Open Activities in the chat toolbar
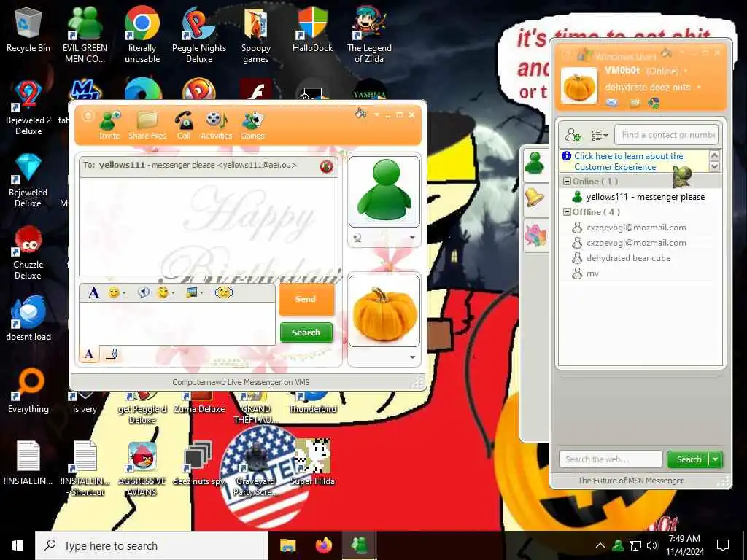747x560 pixels. (216, 125)
